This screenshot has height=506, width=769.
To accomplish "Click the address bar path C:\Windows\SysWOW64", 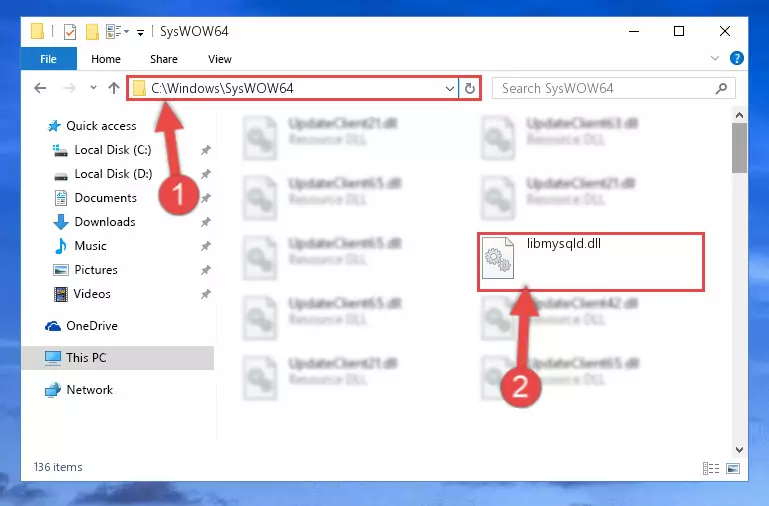I will tap(222, 88).
